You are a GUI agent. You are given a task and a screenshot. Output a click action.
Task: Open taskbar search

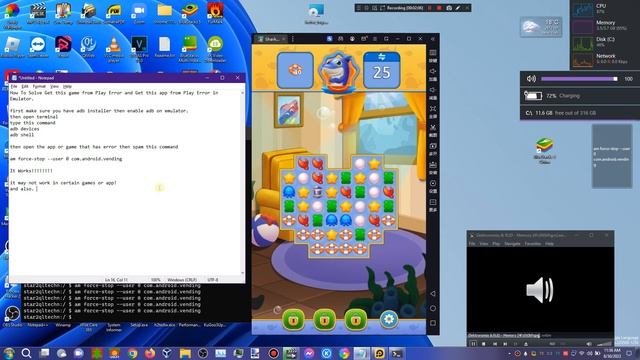click(26, 353)
